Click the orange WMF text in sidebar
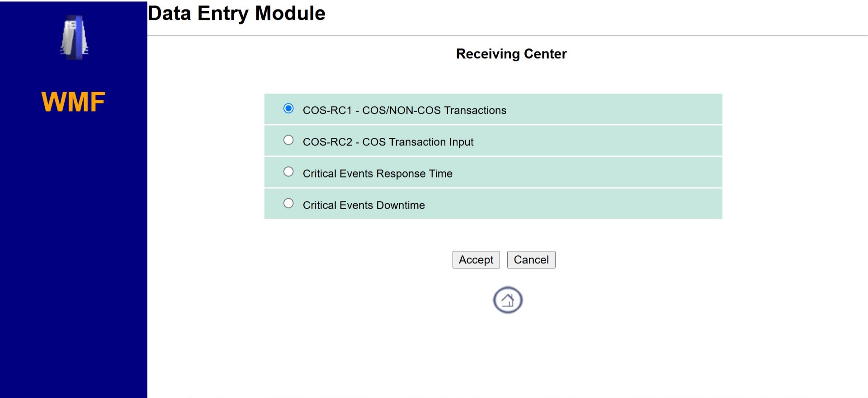868x398 pixels. coord(73,102)
